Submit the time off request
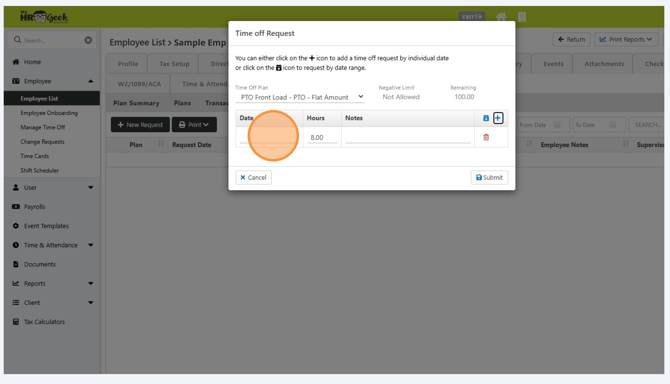 tap(489, 177)
